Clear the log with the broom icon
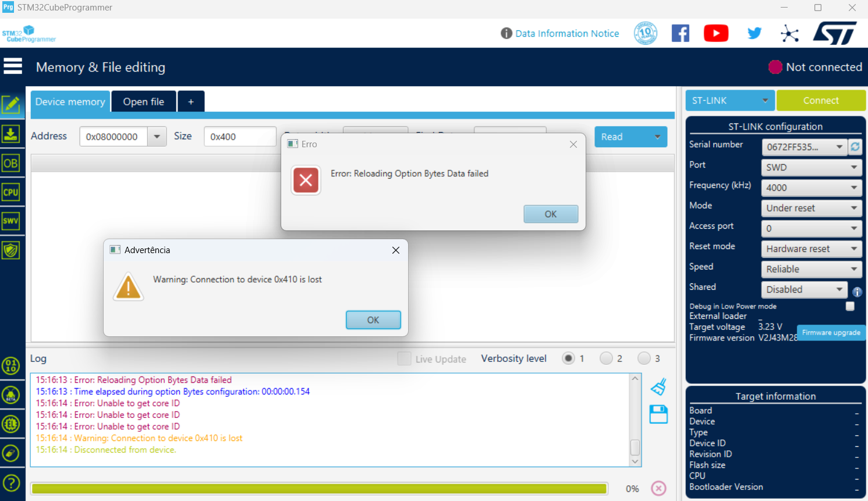 (x=658, y=386)
